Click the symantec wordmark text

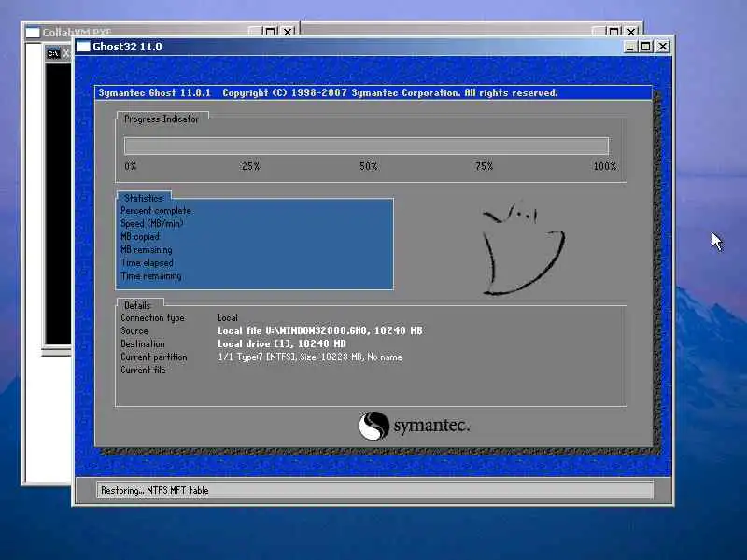(431, 426)
